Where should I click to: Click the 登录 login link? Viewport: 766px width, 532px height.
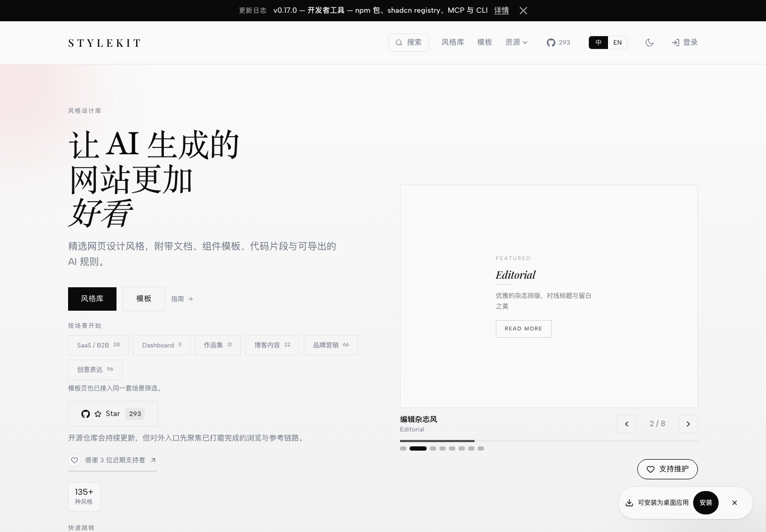[x=685, y=43]
